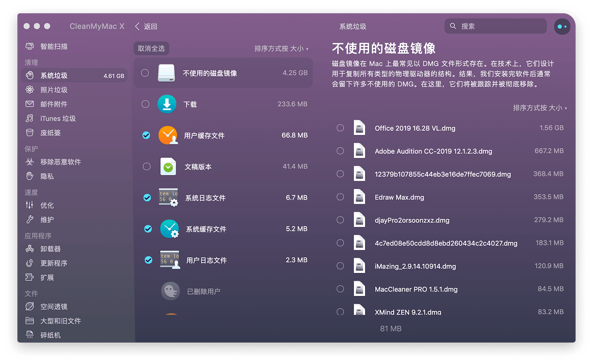Click the 优化 sliders icon
The image size is (593, 364).
tap(30, 205)
